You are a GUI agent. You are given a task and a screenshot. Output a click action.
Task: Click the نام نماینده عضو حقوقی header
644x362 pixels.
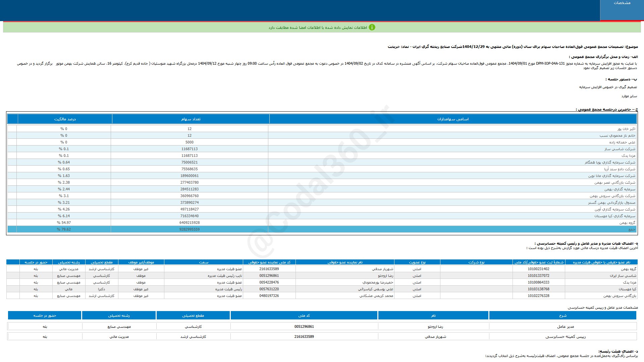[345, 262]
